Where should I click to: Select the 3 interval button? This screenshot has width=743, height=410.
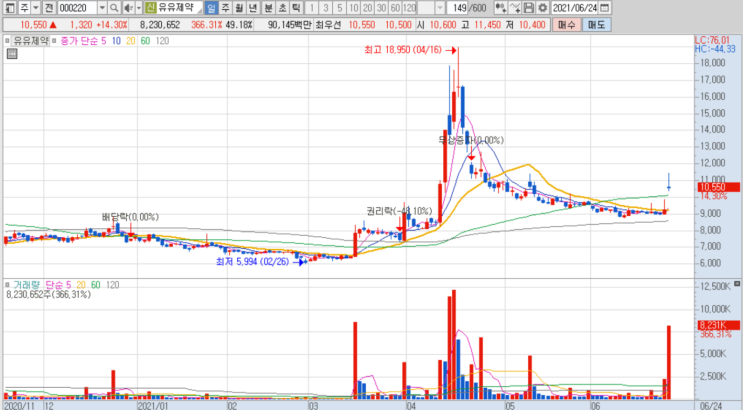(x=326, y=8)
